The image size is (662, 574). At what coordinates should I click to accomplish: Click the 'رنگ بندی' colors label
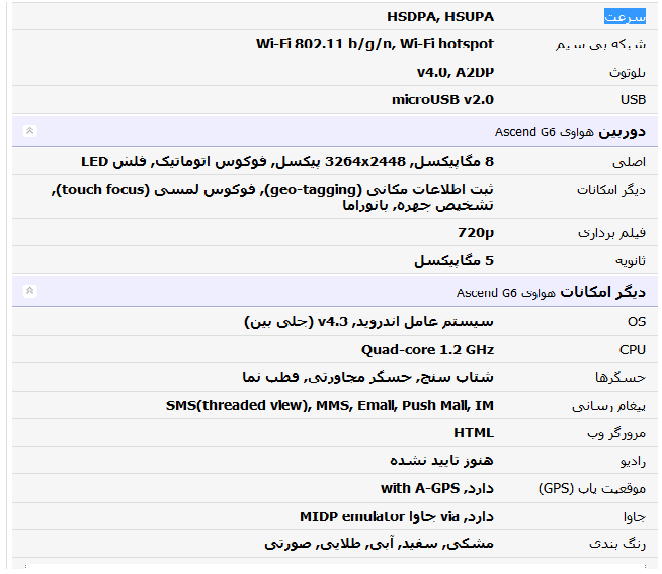[x=617, y=544]
